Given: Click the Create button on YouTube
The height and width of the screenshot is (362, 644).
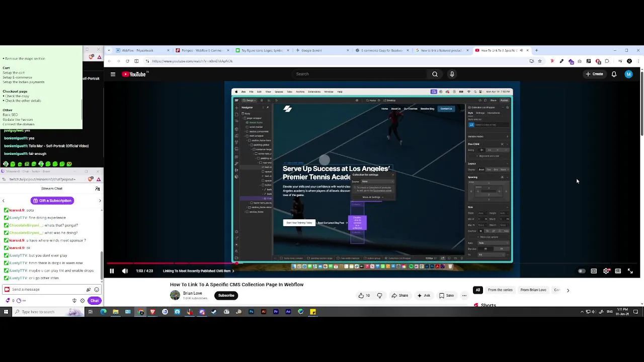Looking at the screenshot, I should coord(594,74).
